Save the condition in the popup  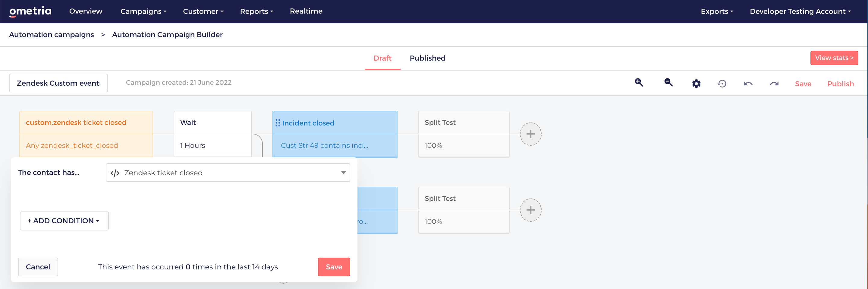[334, 267]
